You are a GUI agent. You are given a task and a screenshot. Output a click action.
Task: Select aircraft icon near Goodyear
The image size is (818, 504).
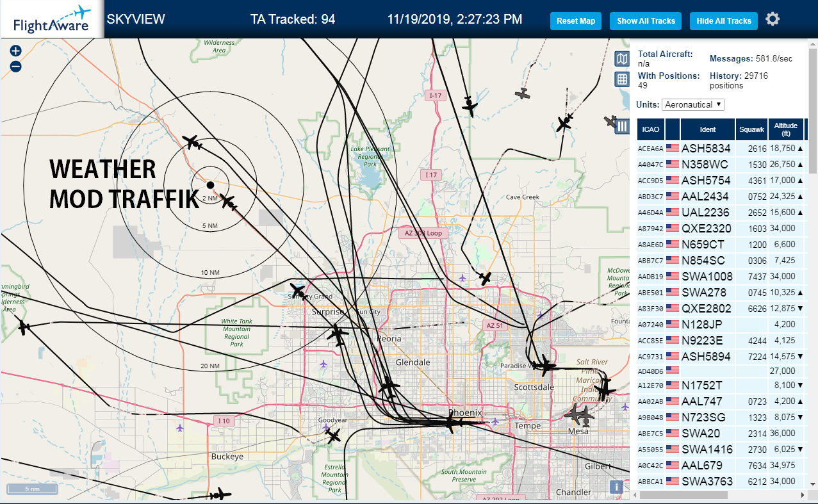coord(333,435)
